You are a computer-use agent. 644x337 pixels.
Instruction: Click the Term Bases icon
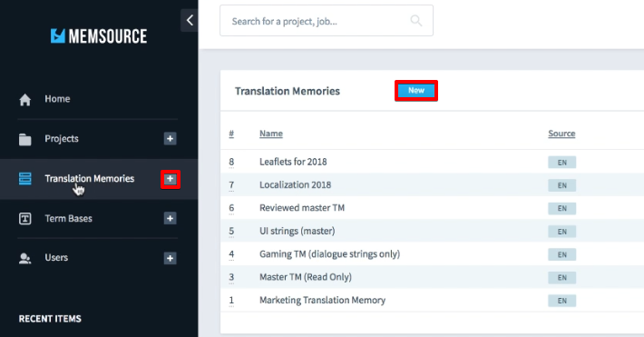25,219
